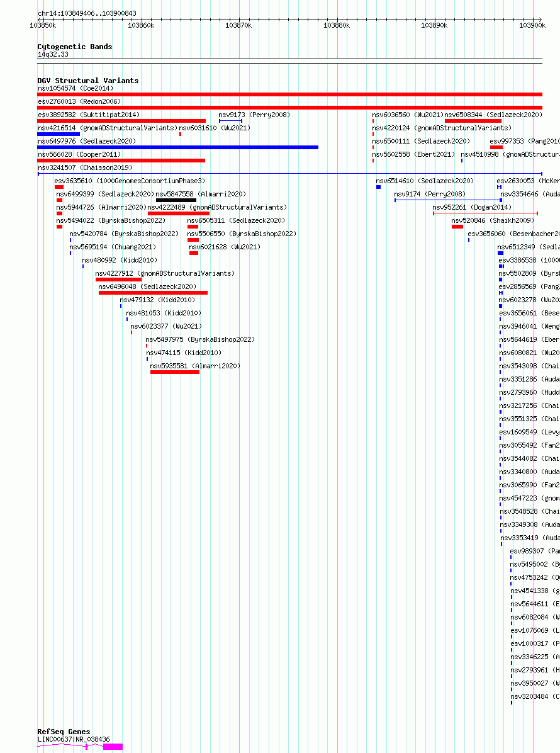Image resolution: width=560 pixels, height=753 pixels.
Task: Click nsv520846 (Shaikh2009) label
Action: 492,220
